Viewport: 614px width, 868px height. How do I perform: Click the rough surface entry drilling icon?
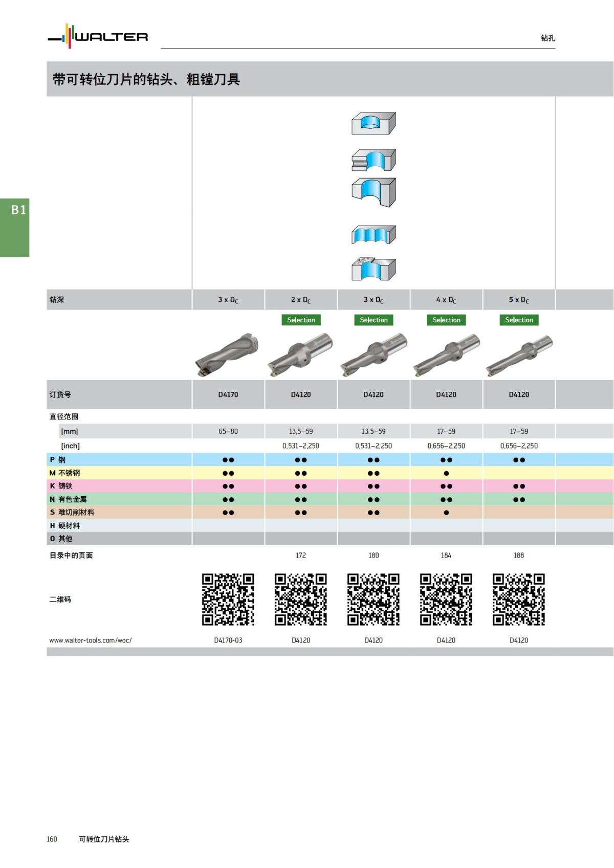coord(374,269)
